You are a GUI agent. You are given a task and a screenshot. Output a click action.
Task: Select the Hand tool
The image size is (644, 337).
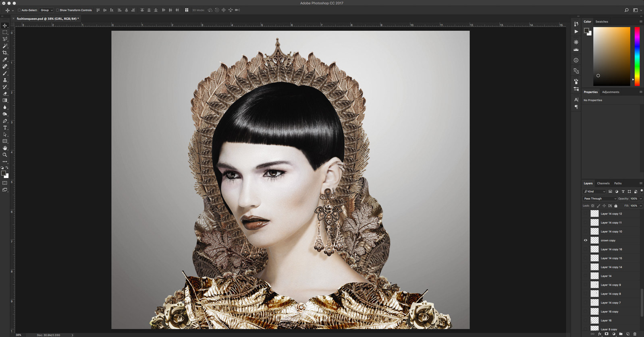[x=5, y=148]
